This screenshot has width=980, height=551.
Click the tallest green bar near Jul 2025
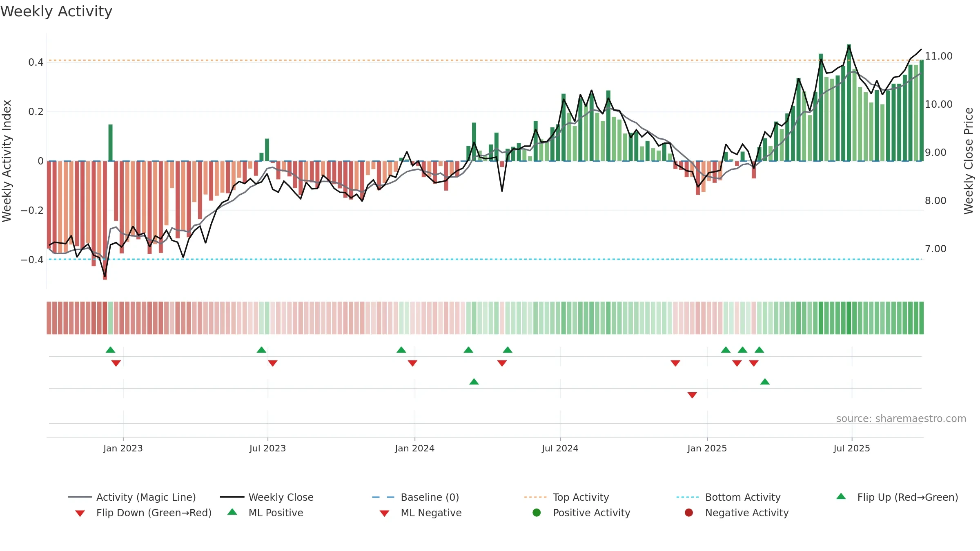[849, 102]
